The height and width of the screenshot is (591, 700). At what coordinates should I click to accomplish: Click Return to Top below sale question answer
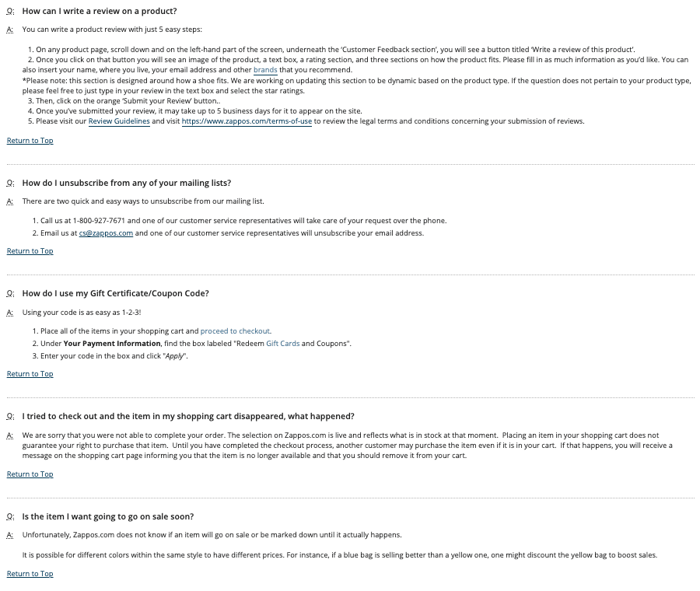tap(30, 574)
